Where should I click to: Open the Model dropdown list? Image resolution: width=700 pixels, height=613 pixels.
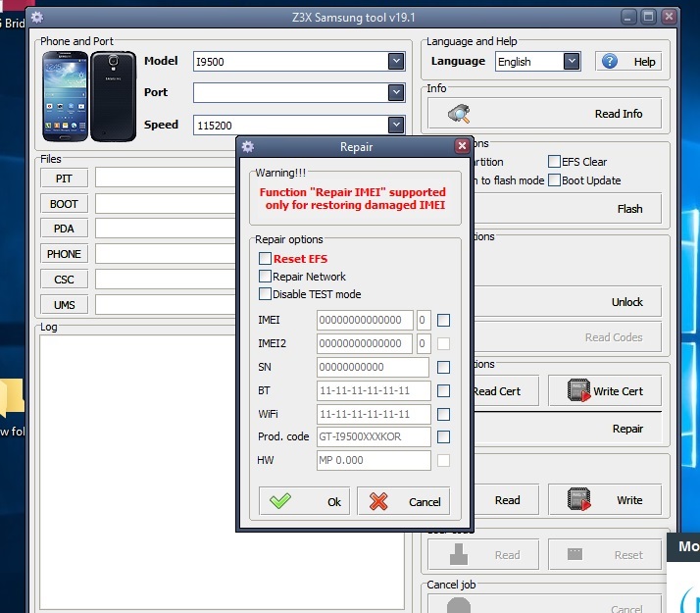(x=395, y=61)
